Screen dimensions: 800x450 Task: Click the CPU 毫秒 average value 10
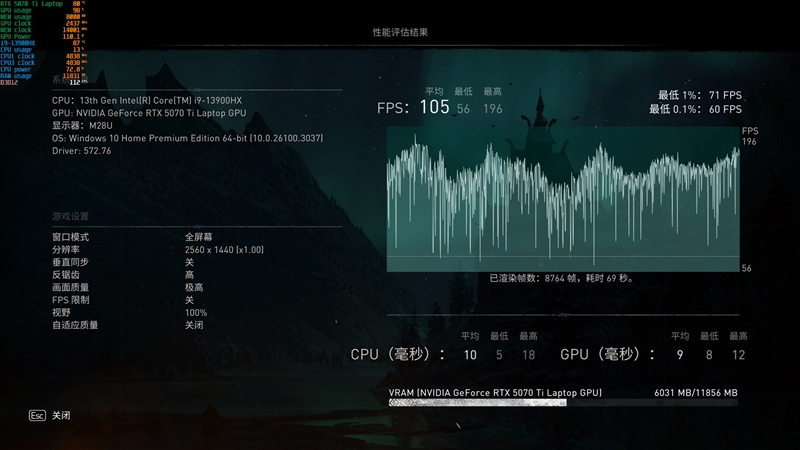coord(470,355)
